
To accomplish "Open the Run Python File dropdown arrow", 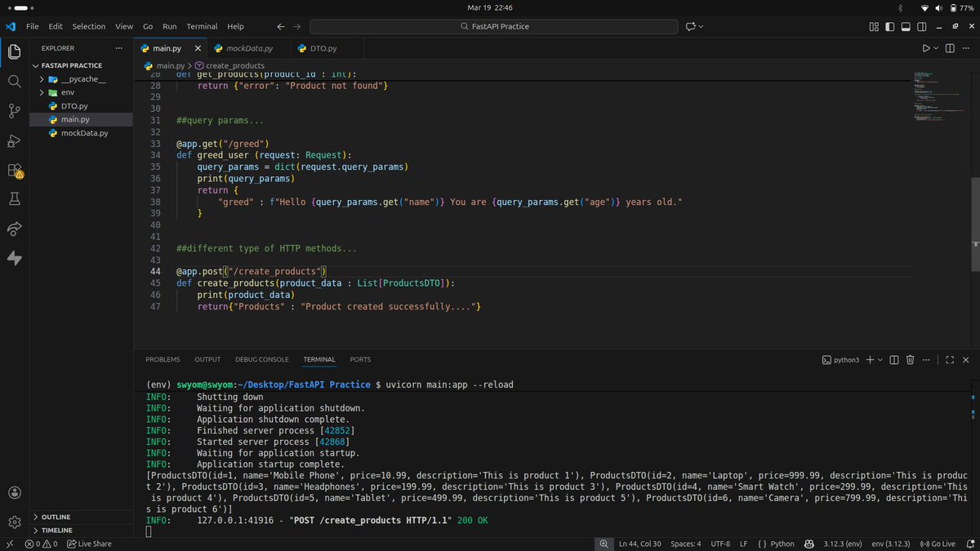I will coord(936,48).
